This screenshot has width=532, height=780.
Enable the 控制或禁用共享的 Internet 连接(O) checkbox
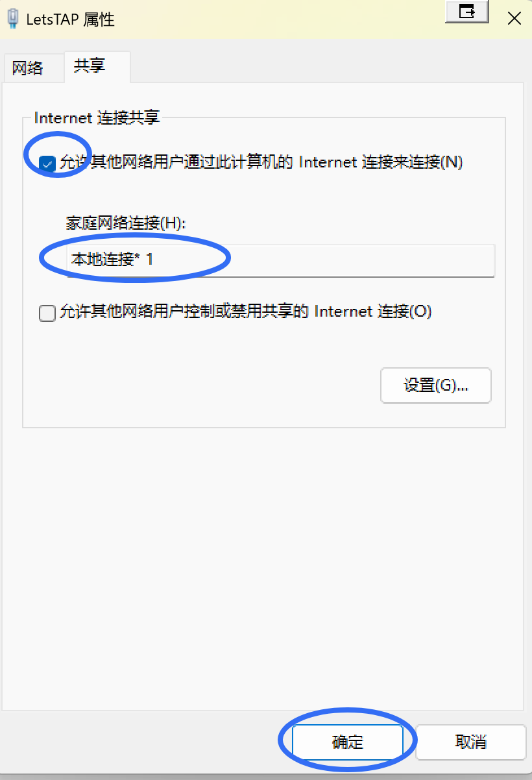[x=47, y=313]
